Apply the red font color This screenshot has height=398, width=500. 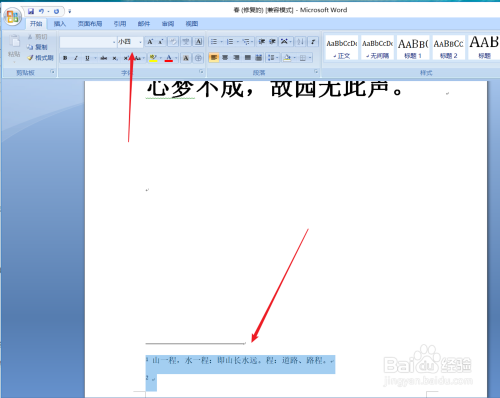tap(169, 58)
